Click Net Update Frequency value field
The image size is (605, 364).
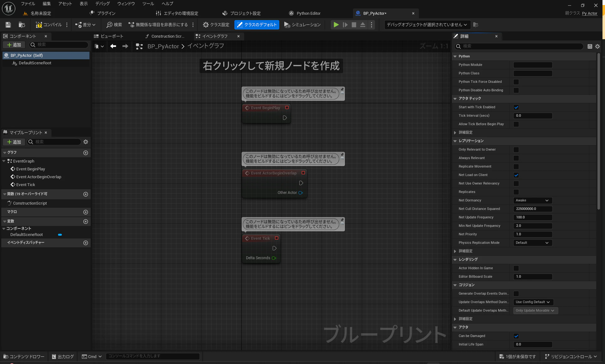(533, 217)
